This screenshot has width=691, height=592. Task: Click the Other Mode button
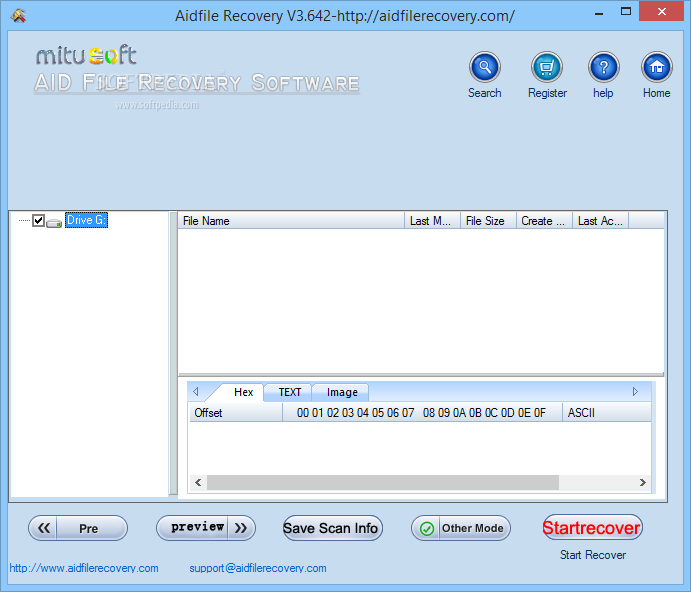coord(461,528)
